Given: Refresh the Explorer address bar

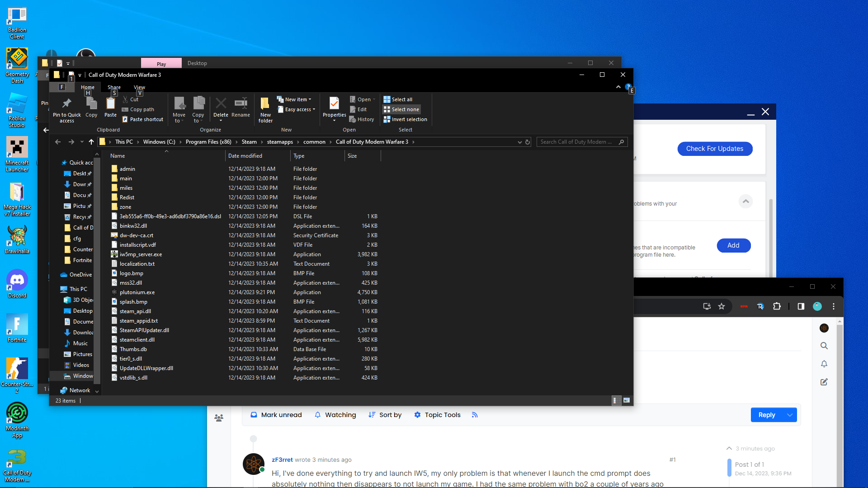Looking at the screenshot, I should click(527, 142).
